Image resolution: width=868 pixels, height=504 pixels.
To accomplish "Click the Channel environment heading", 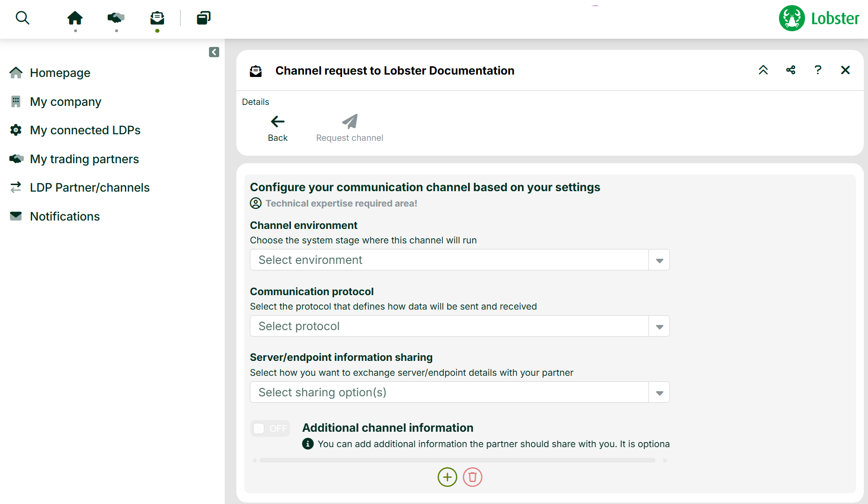I will pos(303,225).
